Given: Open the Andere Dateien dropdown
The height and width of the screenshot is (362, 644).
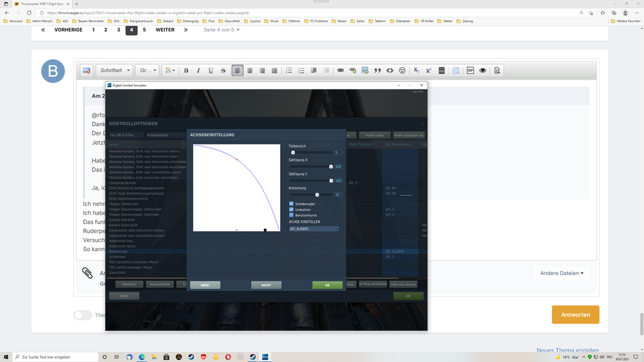Looking at the screenshot, I should pyautogui.click(x=562, y=273).
